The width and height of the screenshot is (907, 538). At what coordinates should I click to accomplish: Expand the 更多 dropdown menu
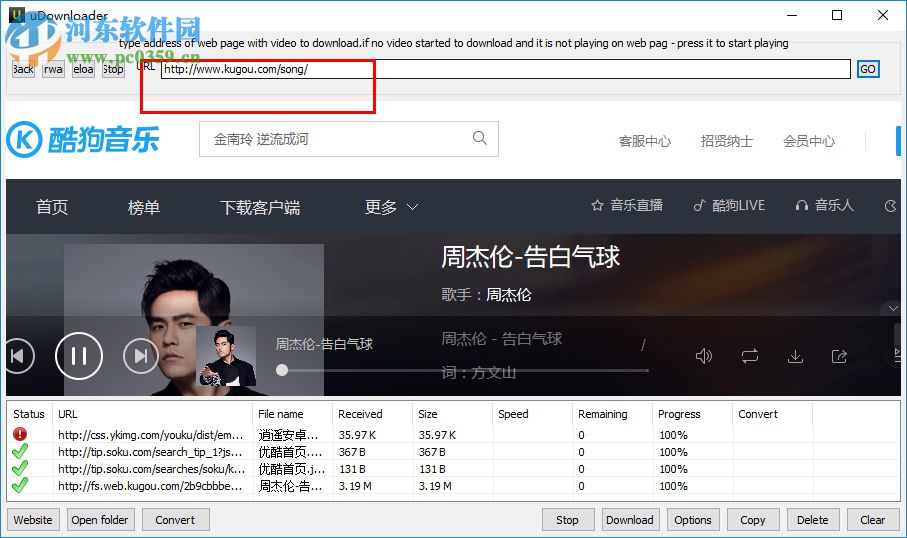391,207
